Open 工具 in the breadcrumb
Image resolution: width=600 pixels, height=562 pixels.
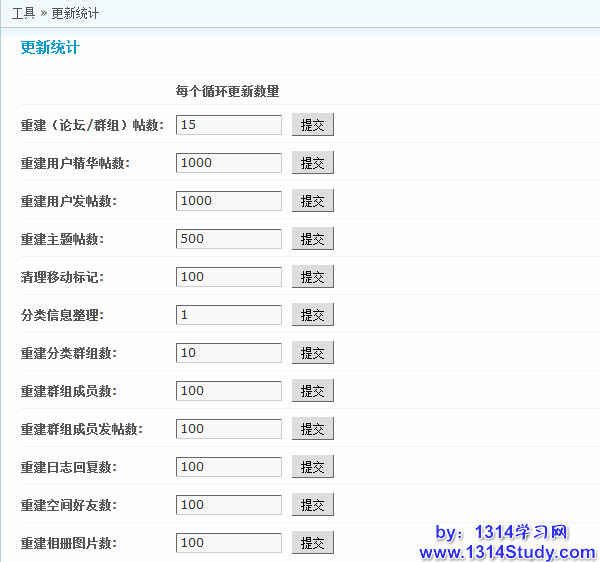click(23, 14)
